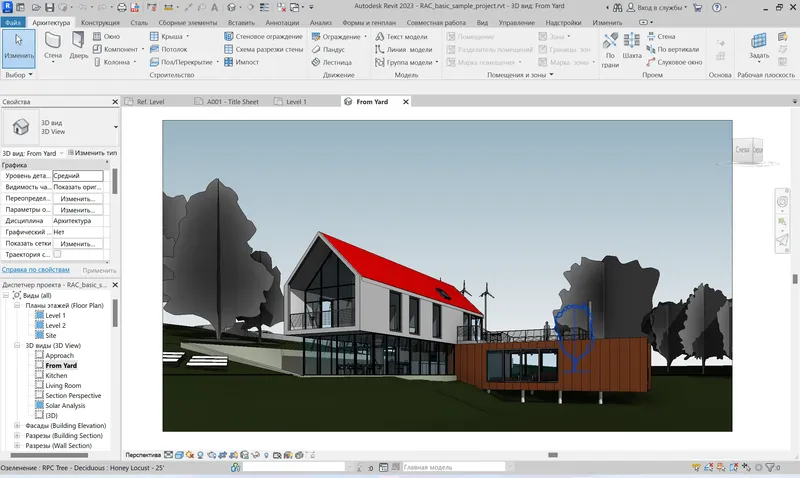The width and height of the screenshot is (800, 478).
Task: Open the Уровень детализации value dropdown
Action: tap(78, 175)
